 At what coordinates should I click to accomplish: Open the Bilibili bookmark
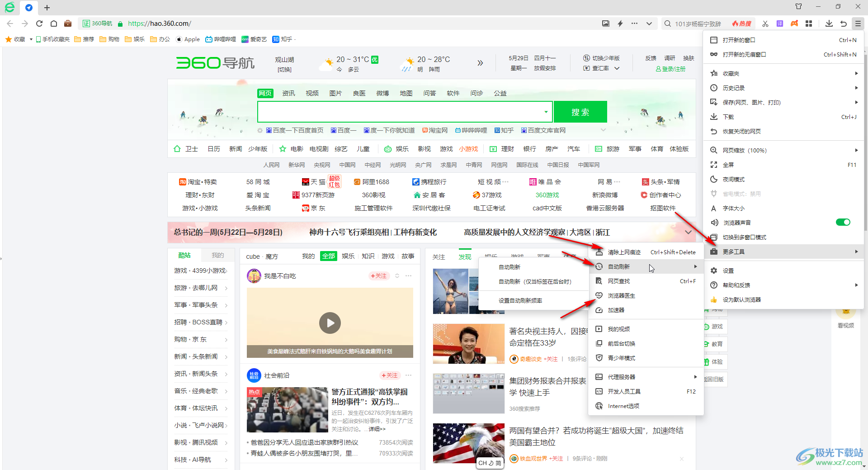click(x=221, y=39)
